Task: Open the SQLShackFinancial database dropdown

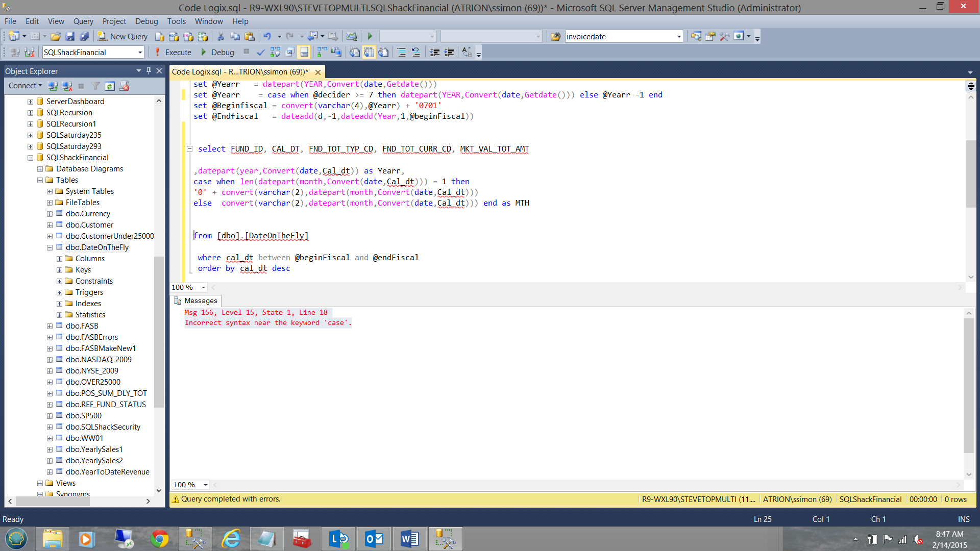Action: (x=140, y=52)
